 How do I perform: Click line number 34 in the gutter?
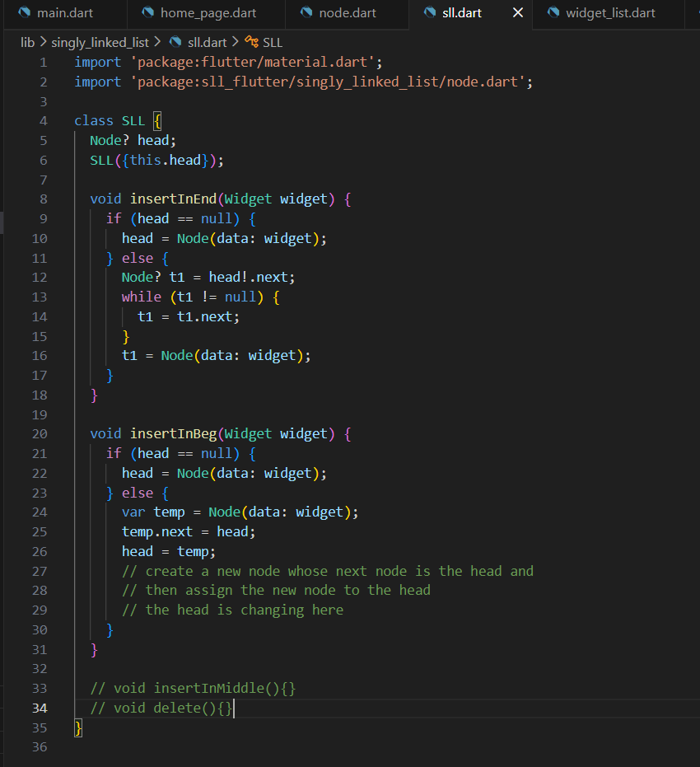pyautogui.click(x=40, y=707)
